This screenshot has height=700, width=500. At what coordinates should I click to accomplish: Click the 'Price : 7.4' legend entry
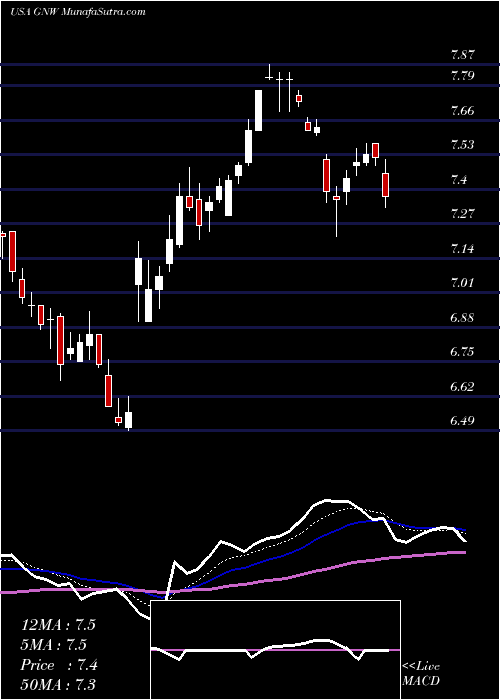pos(59,665)
